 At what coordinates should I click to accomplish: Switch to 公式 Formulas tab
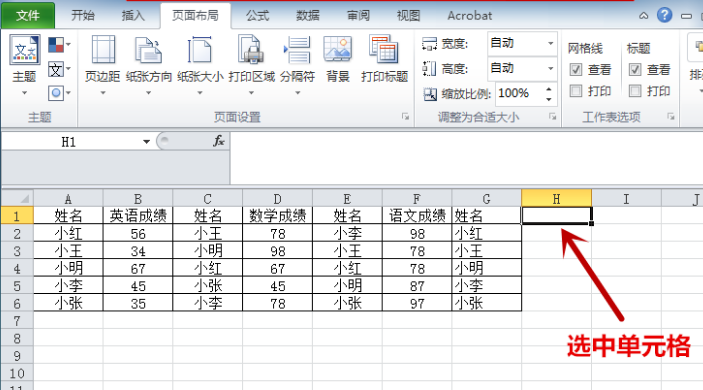pyautogui.click(x=257, y=16)
